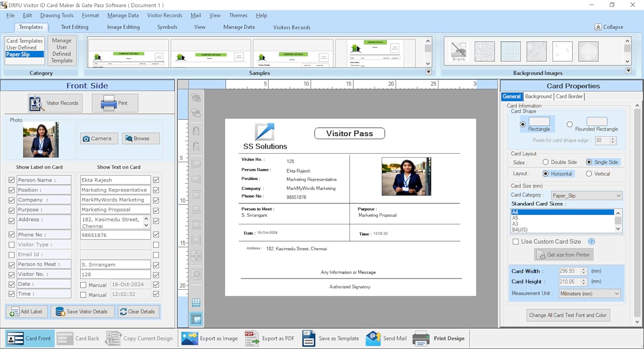Click Export as PDF icon
This screenshot has width=644, height=349.
tap(252, 338)
